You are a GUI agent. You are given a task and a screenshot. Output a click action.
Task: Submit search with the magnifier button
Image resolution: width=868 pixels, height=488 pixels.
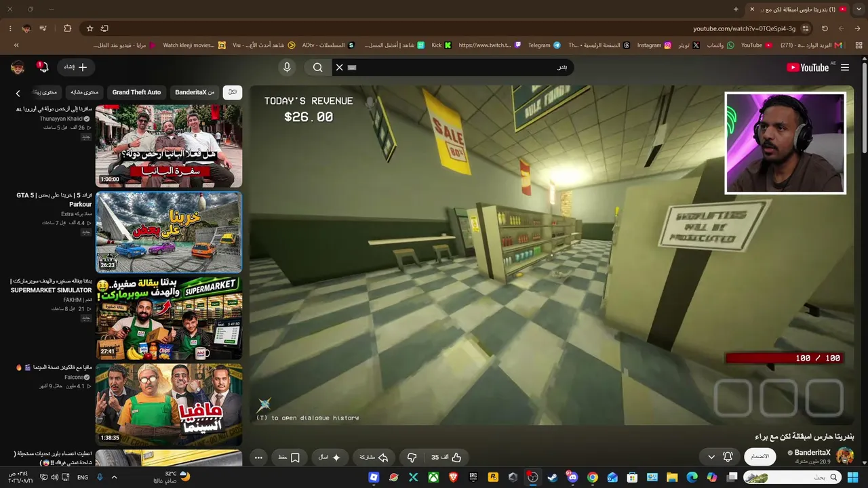pos(317,67)
